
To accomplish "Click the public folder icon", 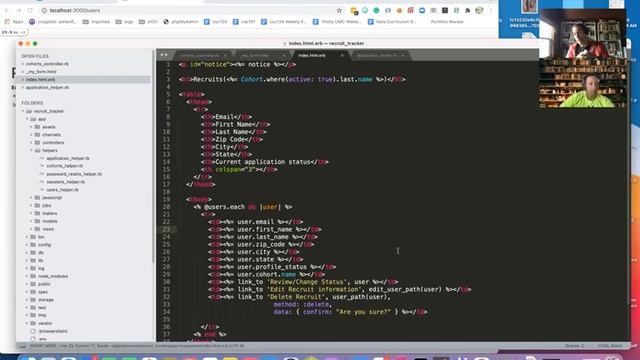I will pyautogui.click(x=33, y=284).
